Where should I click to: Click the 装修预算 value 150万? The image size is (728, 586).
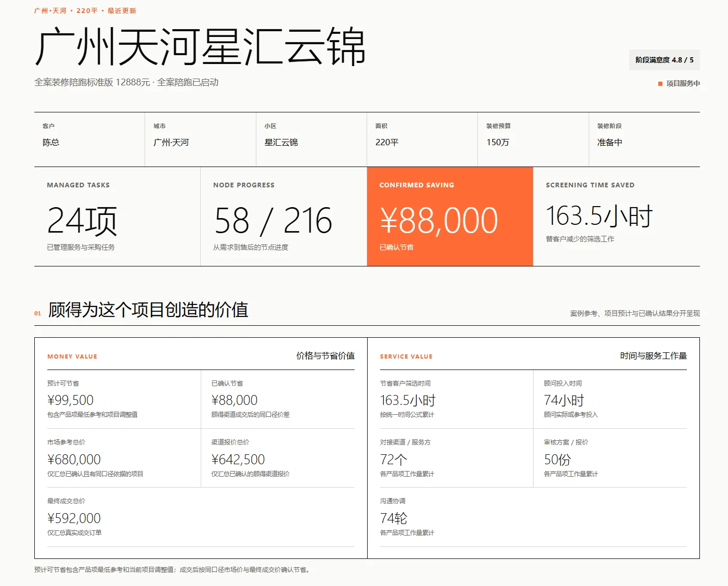(x=498, y=142)
